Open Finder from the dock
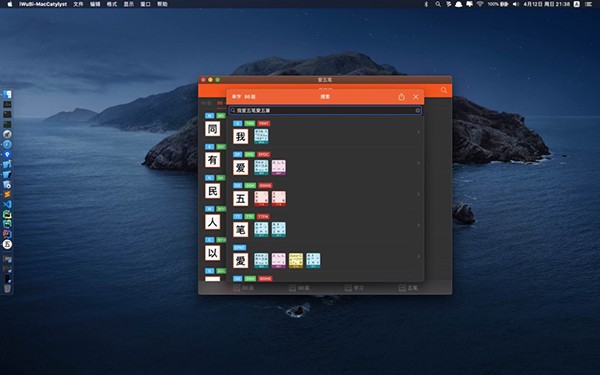The height and width of the screenshot is (375, 600). [7, 94]
